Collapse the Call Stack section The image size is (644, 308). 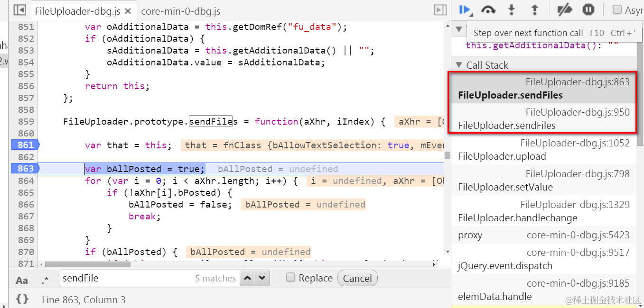[x=458, y=65]
